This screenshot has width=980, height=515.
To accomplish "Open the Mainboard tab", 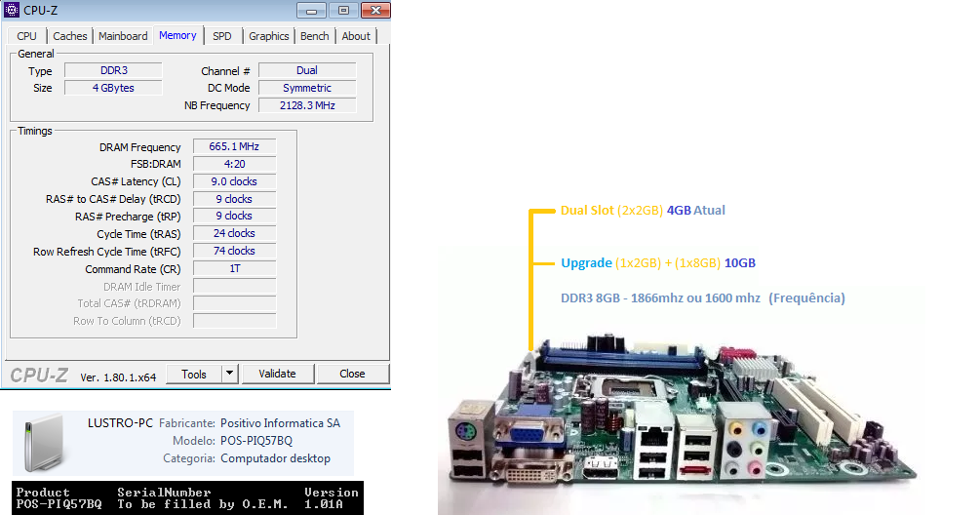I will tap(123, 36).
